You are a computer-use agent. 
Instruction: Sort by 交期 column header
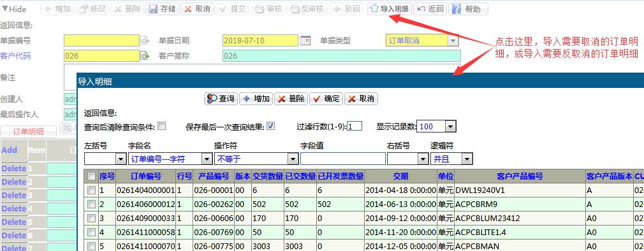coord(400,176)
